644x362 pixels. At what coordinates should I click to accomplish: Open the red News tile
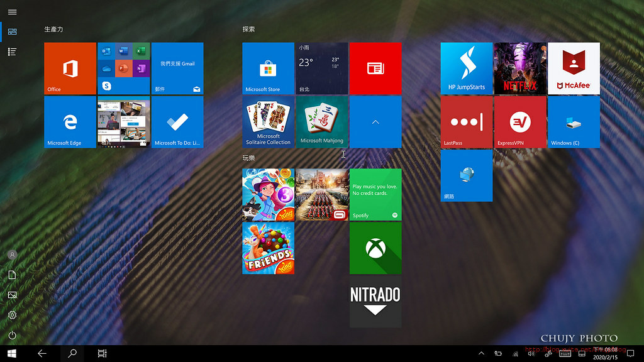375,69
